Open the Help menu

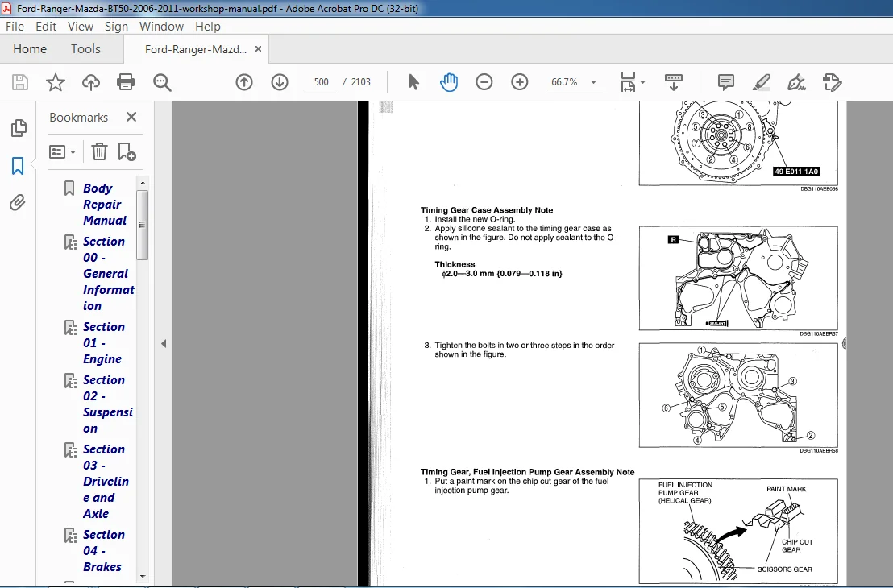point(207,27)
